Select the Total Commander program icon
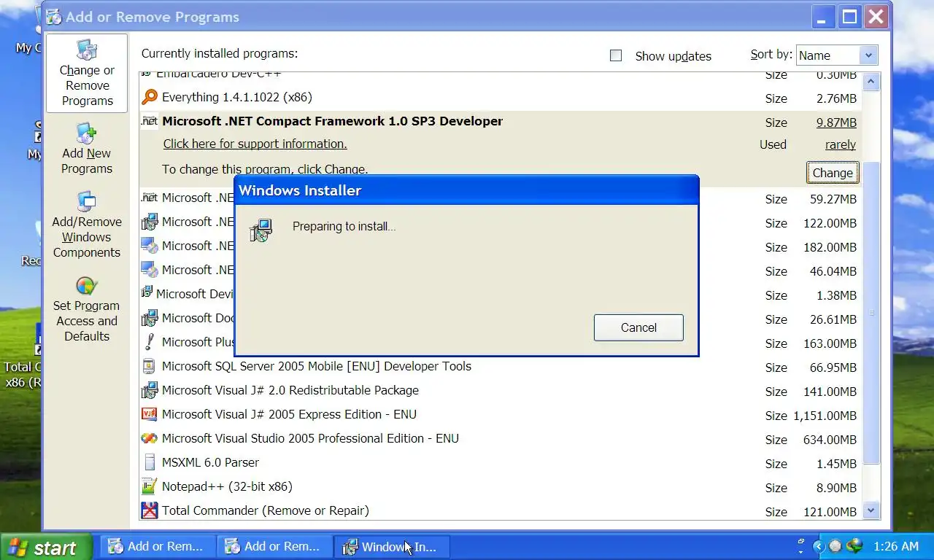This screenshot has height=560, width=934. 149,510
